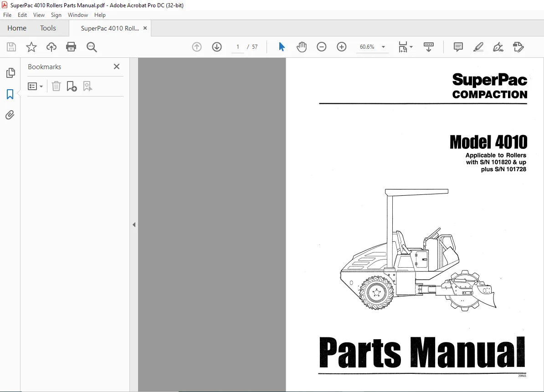Click find current bookmark icon
544x392 pixels.
(x=87, y=86)
